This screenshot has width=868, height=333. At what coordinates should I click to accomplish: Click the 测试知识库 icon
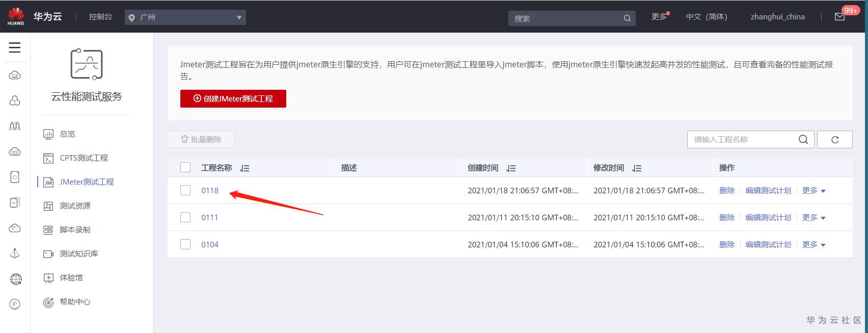point(48,254)
